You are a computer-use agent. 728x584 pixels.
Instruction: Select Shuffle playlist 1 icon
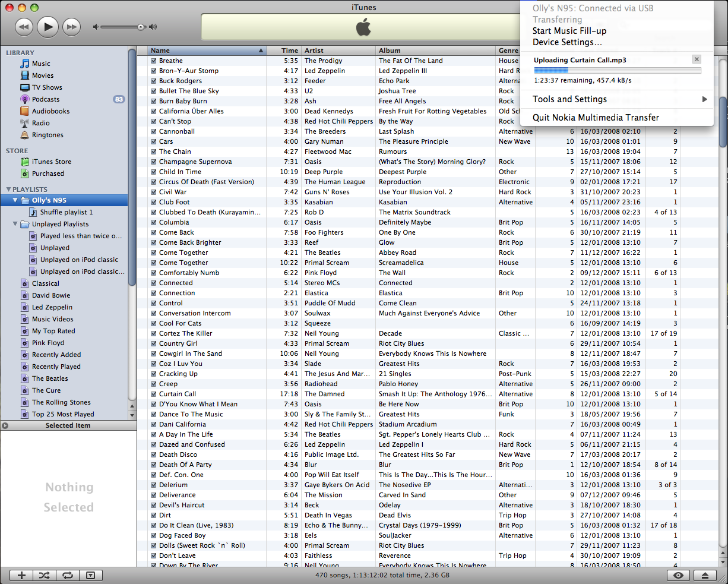point(33,212)
